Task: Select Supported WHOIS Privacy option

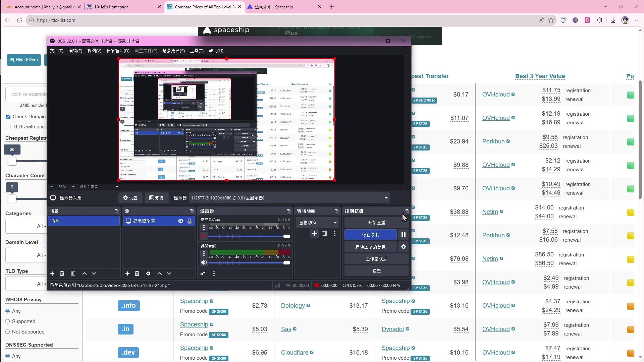Action: click(x=8, y=321)
